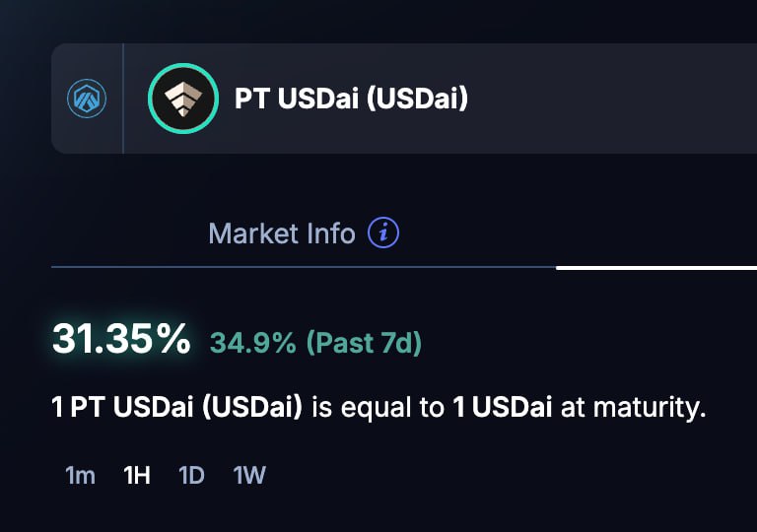Select the 1m chart interval
The width and height of the screenshot is (757, 532).
pyautogui.click(x=80, y=475)
